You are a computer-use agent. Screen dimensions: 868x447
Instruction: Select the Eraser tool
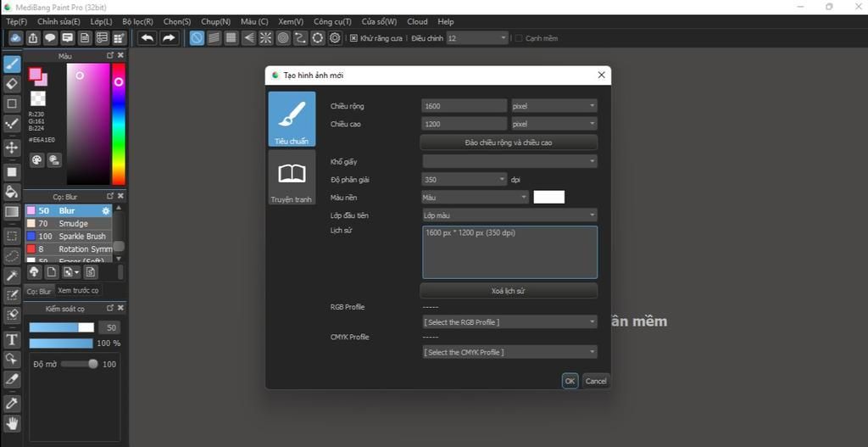(x=12, y=84)
